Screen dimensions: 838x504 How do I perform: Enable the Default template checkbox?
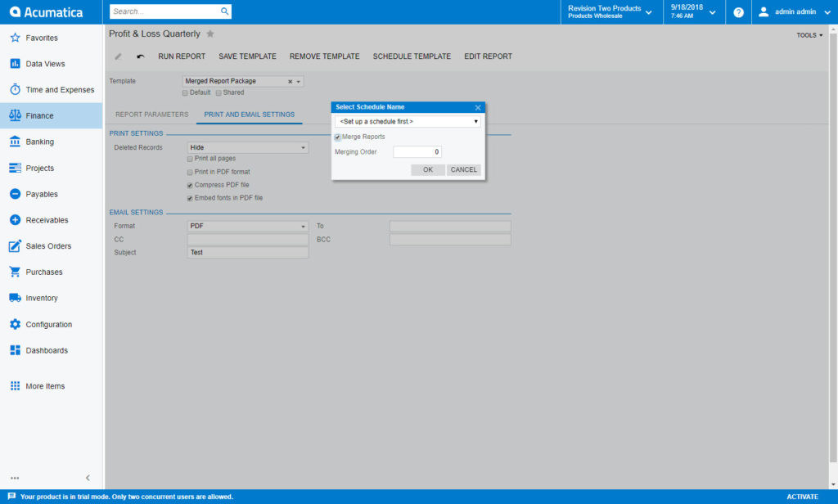click(184, 92)
